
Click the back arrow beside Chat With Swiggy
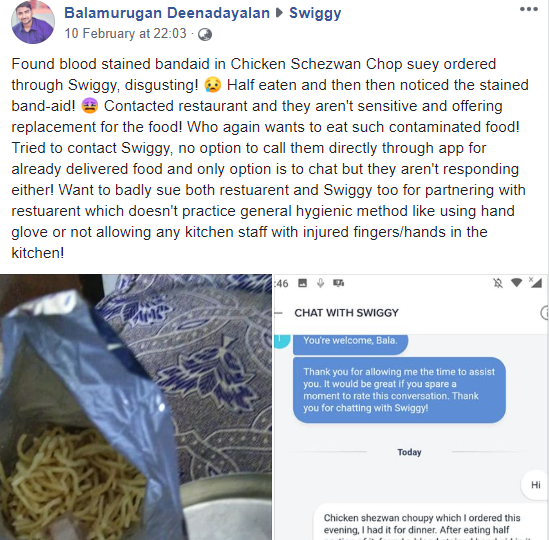[278, 313]
